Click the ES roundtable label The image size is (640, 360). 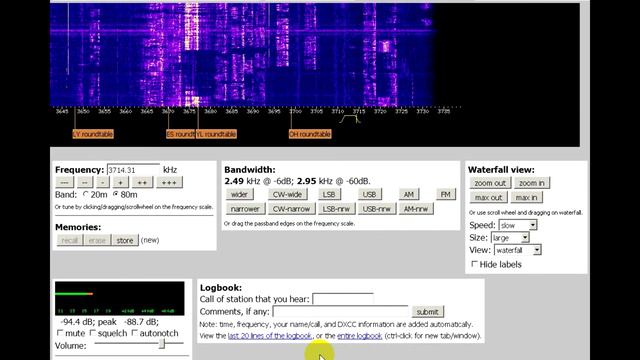(x=180, y=134)
